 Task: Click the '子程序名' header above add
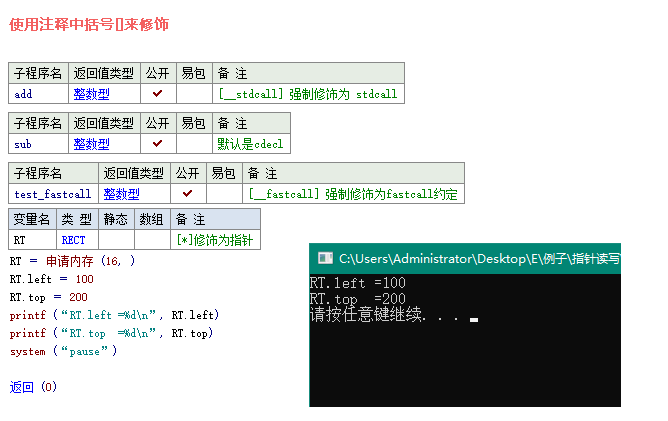tap(38, 73)
